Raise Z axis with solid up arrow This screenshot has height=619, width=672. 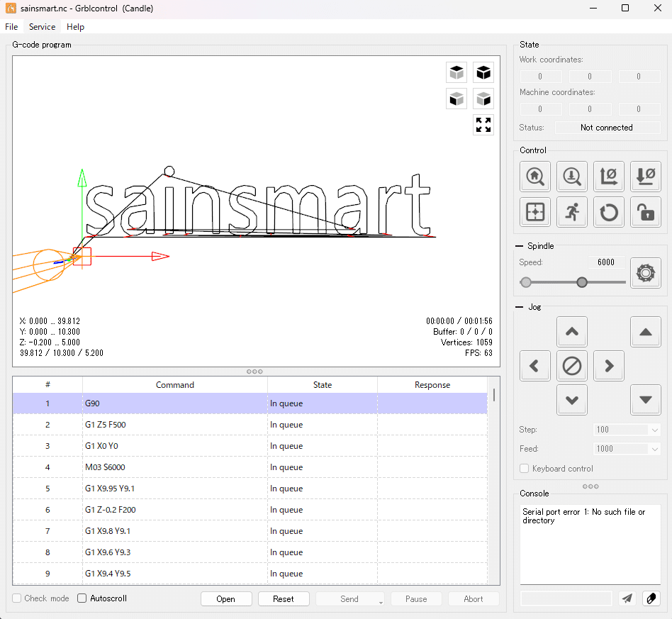646,331
